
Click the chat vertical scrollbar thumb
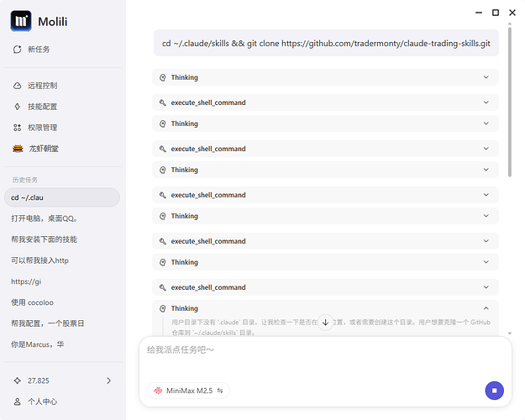pos(510,102)
